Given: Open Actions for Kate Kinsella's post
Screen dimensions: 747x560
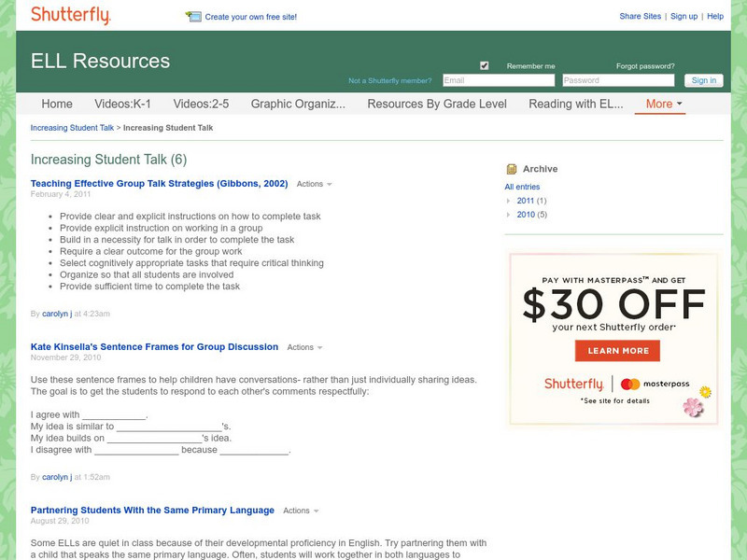Looking at the screenshot, I should (302, 346).
